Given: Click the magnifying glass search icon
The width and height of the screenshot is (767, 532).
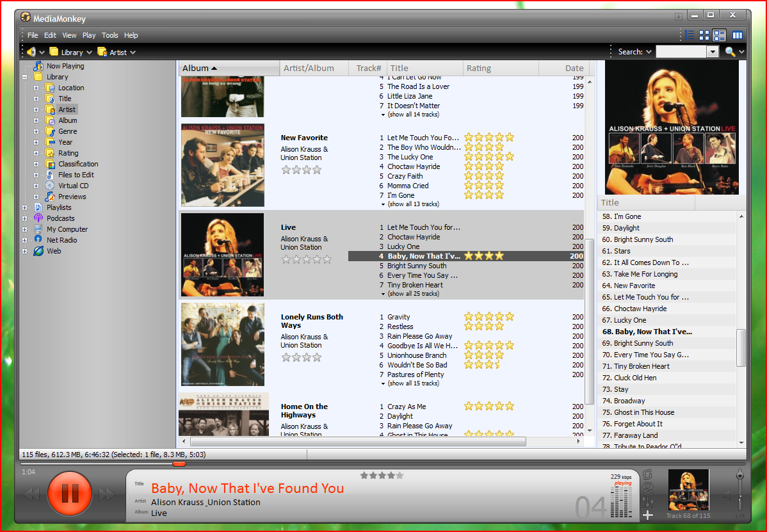Looking at the screenshot, I should point(730,52).
